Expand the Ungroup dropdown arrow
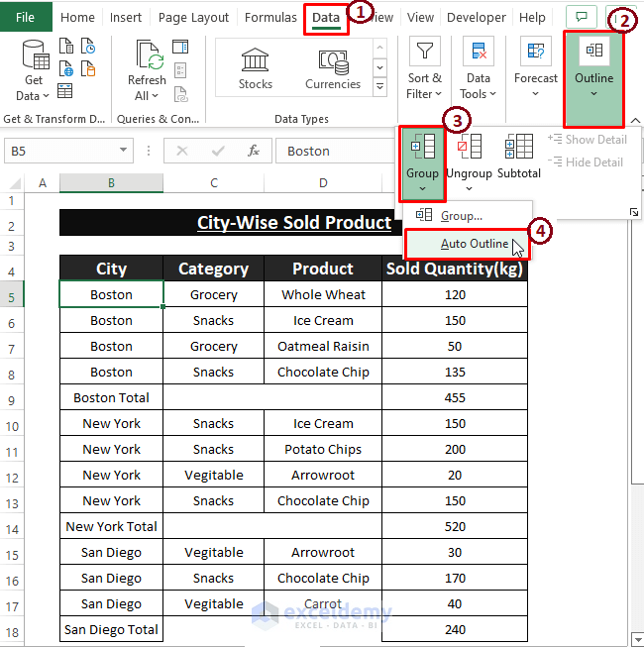 tap(469, 189)
